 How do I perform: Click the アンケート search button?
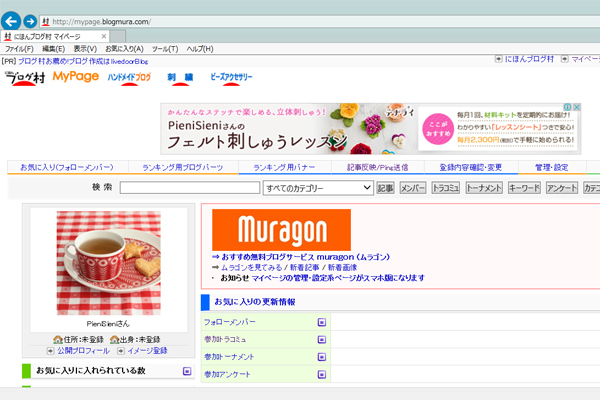[x=562, y=188]
